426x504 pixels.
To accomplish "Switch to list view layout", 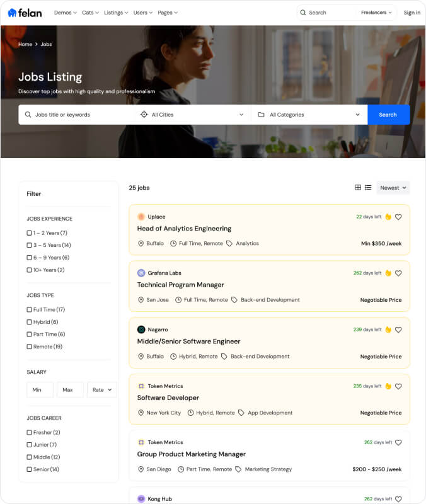I will click(x=368, y=187).
